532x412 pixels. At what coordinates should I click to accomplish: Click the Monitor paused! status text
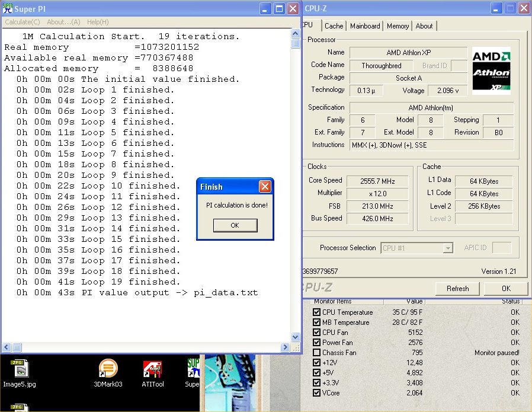click(x=496, y=353)
